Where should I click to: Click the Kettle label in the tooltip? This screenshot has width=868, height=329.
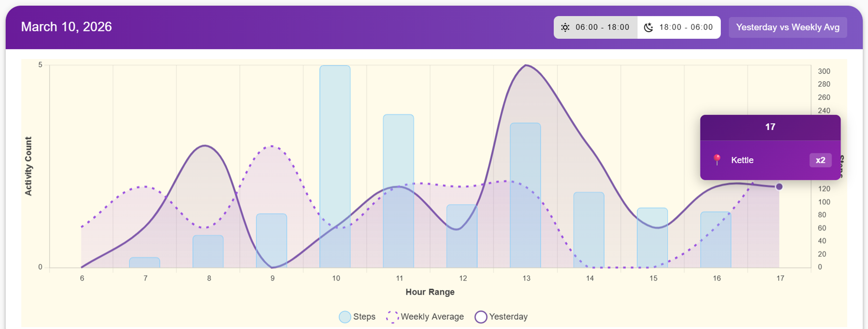click(x=742, y=160)
